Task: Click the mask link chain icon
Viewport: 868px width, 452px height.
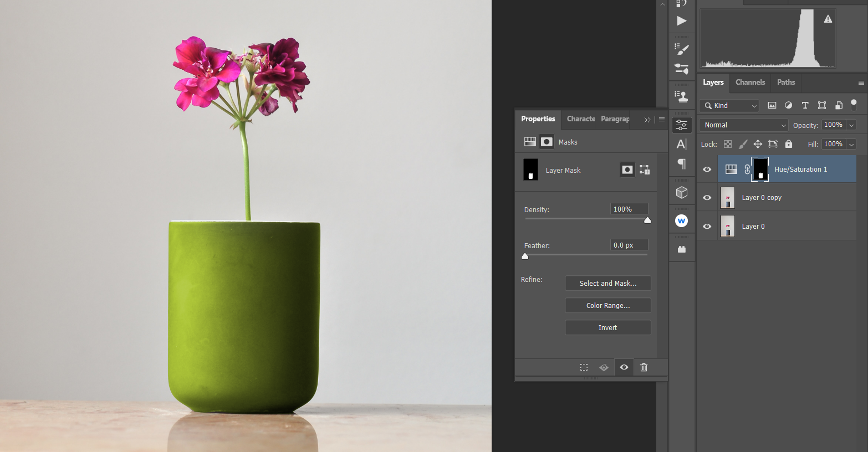Action: [x=747, y=169]
